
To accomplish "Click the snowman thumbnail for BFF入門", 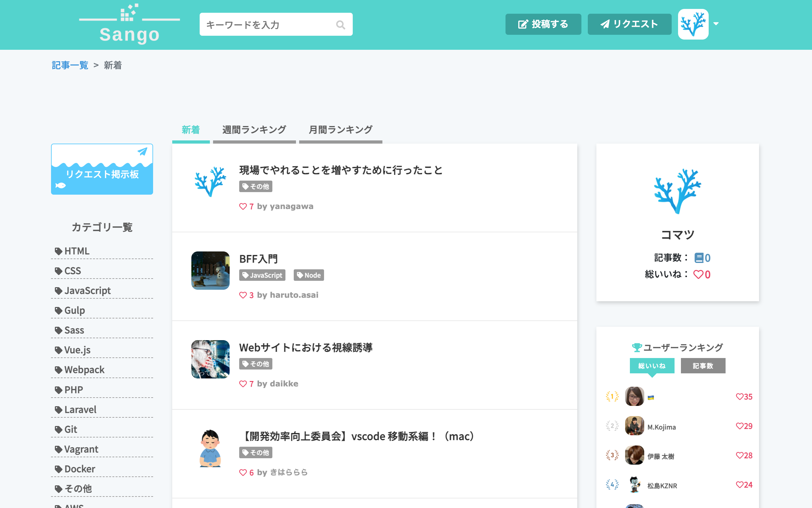I will [x=210, y=271].
